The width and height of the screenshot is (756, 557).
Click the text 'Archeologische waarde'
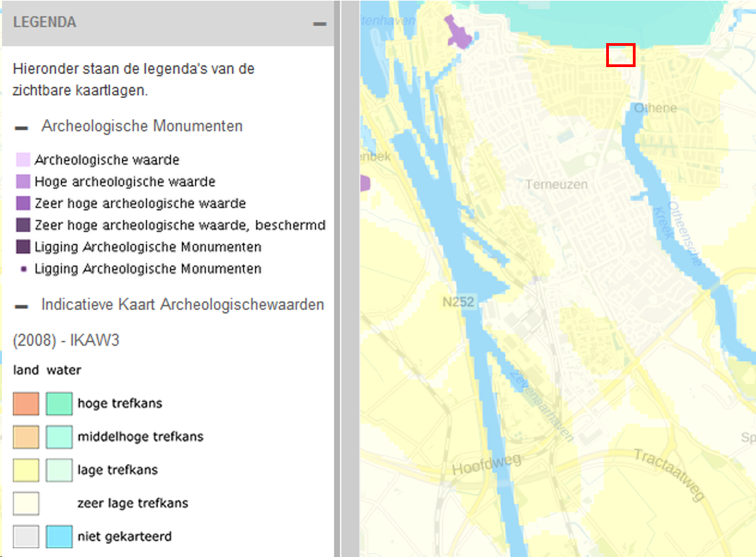(107, 159)
